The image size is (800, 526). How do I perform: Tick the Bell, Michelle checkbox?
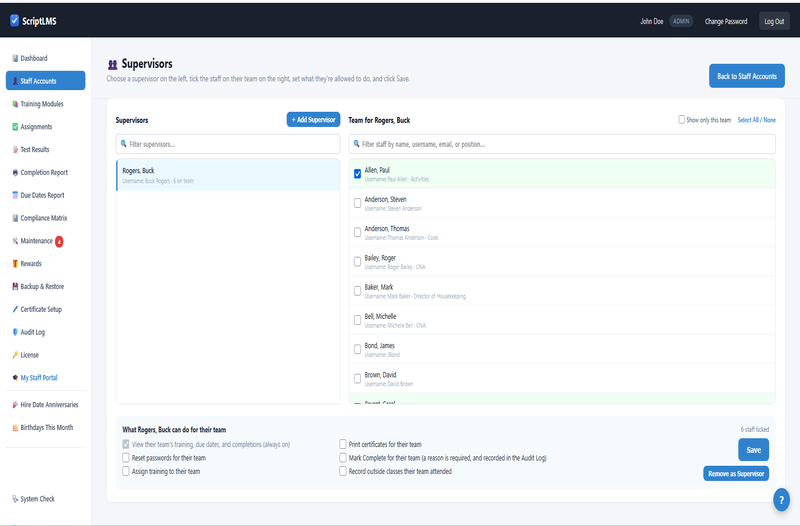tap(357, 320)
